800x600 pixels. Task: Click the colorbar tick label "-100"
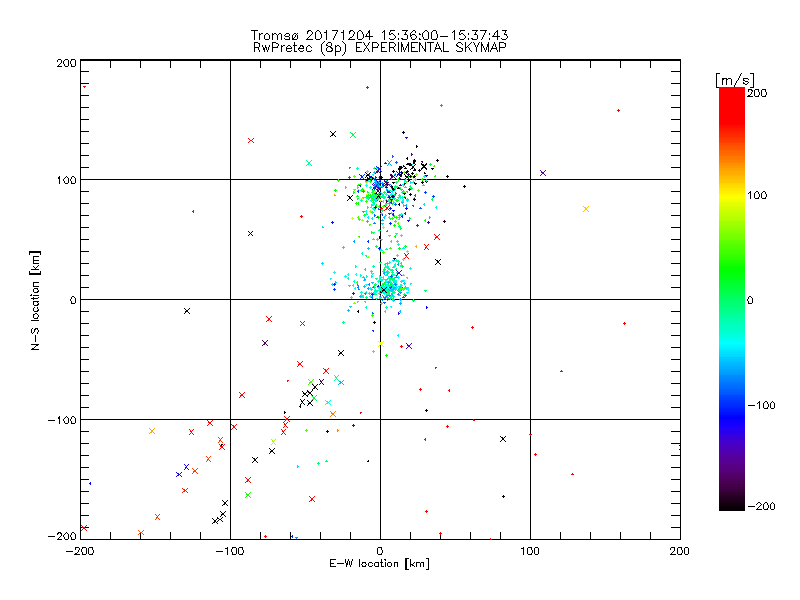coord(761,405)
